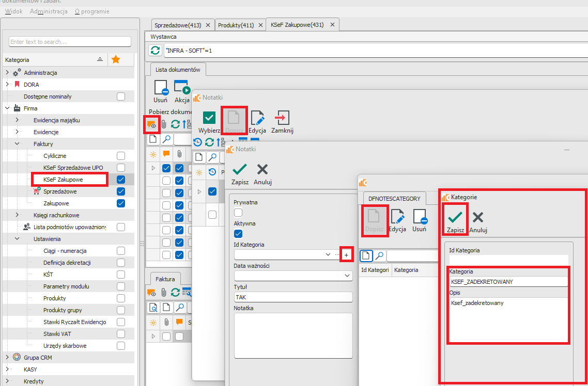Expand the Księgi rachunkowe tree node
588x386 pixels.
pyautogui.click(x=17, y=215)
